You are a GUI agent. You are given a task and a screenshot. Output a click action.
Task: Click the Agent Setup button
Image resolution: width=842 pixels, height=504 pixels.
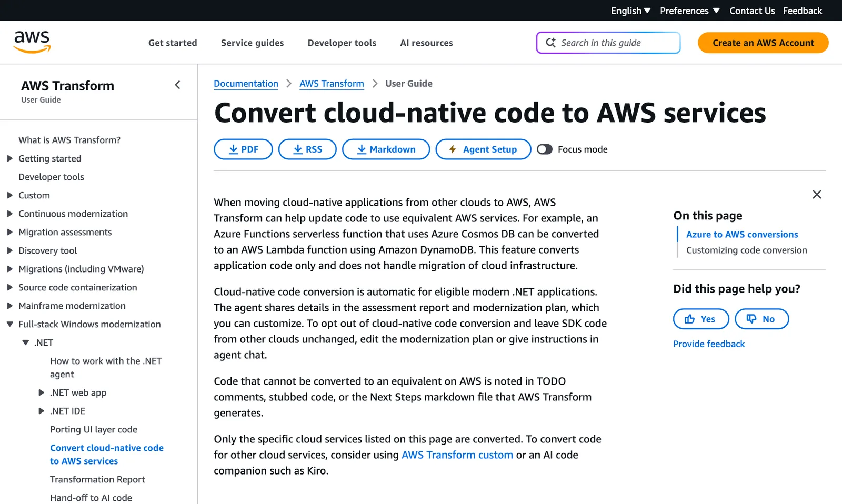tap(483, 149)
